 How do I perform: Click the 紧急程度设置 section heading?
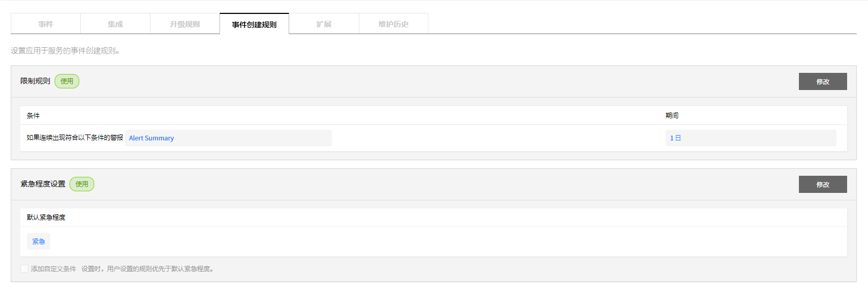43,184
